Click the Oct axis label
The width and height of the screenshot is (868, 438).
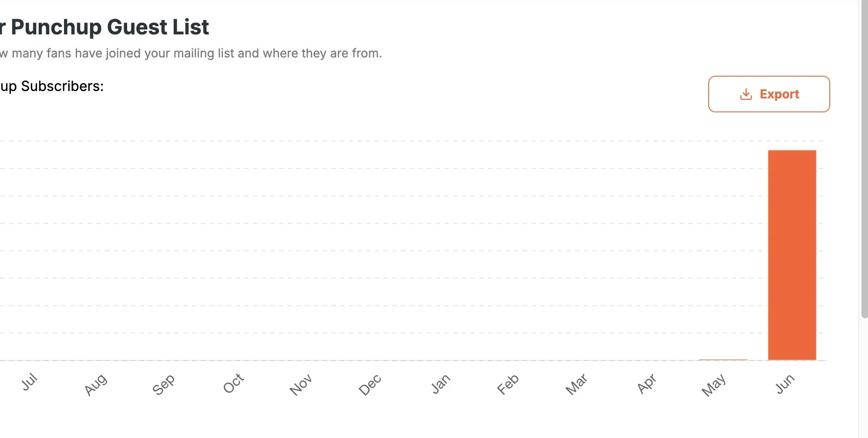tap(233, 383)
